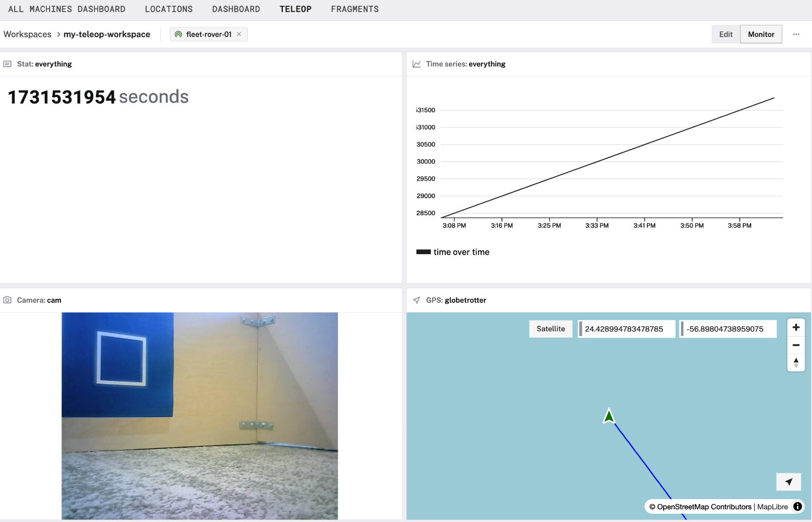This screenshot has width=812, height=522.
Task: Click the latitude coordinate field
Action: pos(626,329)
